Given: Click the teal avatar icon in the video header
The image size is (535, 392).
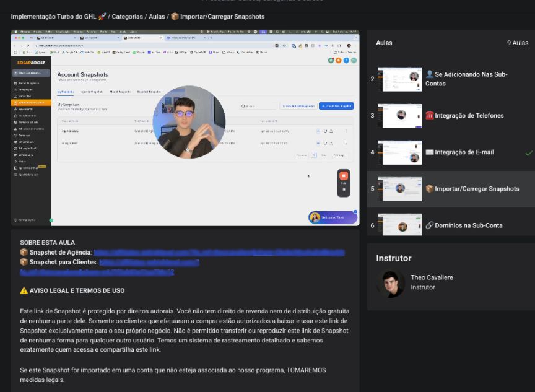Looking at the screenshot, I should coord(354,61).
